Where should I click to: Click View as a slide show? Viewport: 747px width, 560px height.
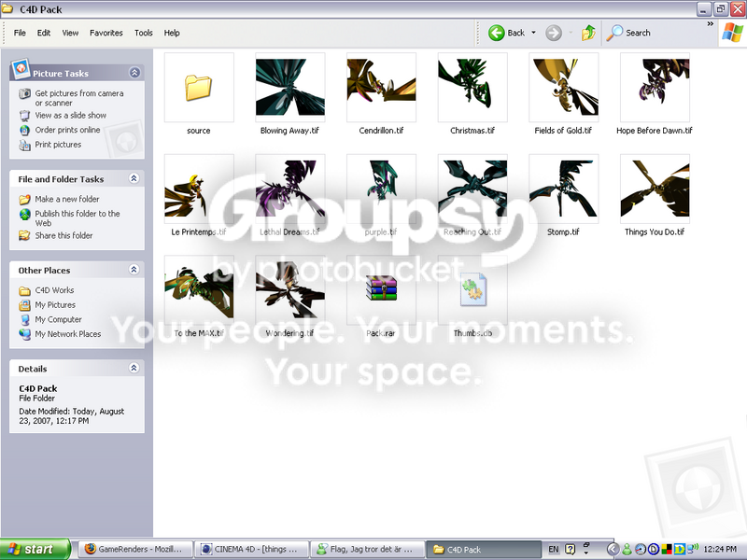[71, 115]
